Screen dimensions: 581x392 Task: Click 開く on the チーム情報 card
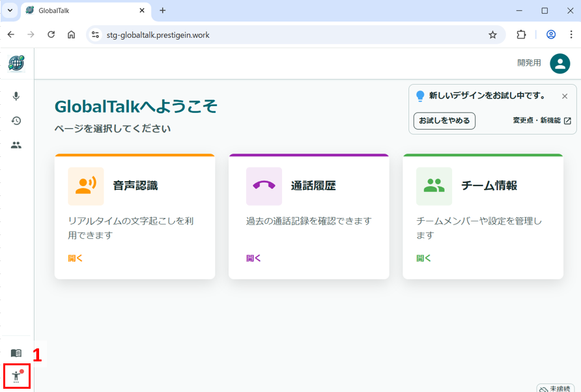pos(424,258)
